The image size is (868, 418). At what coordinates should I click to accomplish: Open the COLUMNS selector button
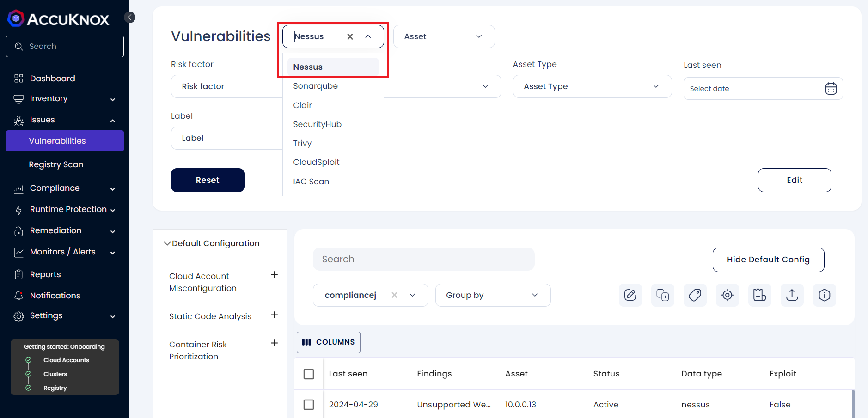(x=329, y=342)
